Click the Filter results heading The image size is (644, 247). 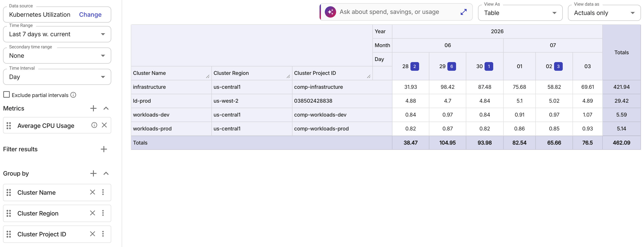[20, 149]
